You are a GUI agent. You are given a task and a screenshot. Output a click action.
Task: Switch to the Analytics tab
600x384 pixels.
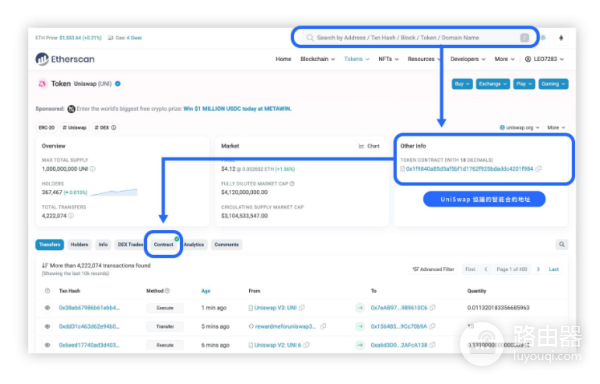[194, 244]
